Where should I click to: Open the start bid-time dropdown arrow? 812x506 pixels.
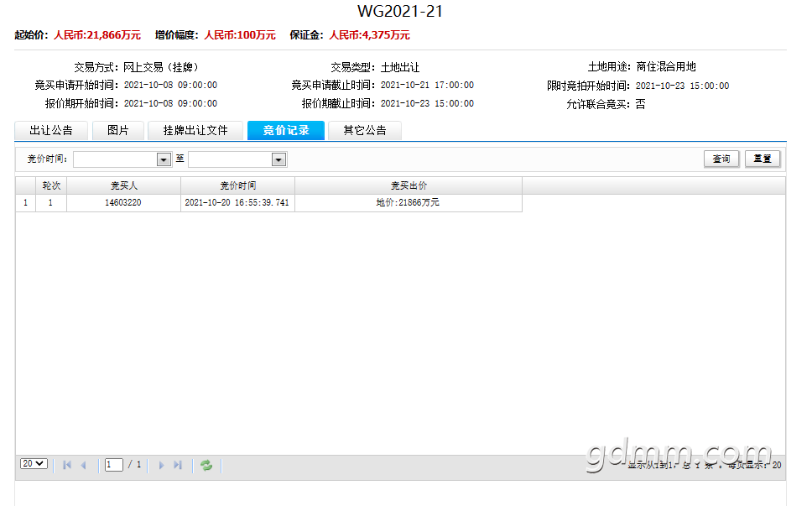(164, 159)
